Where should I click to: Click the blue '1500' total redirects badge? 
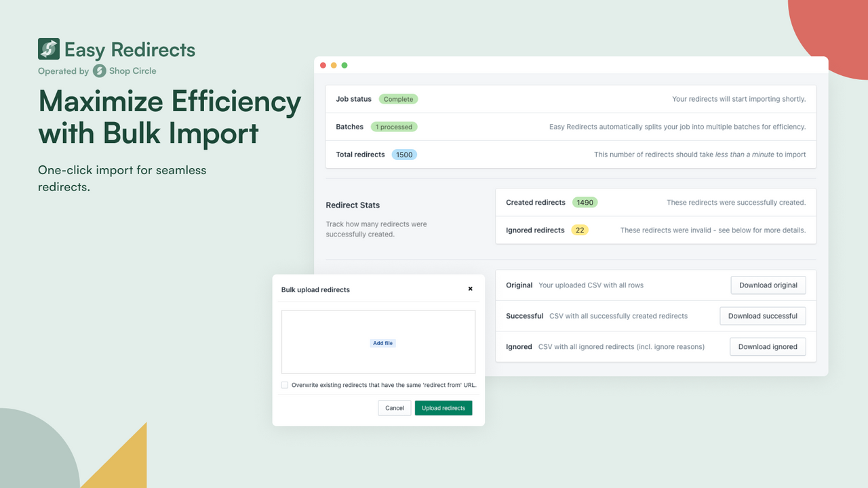(x=404, y=155)
